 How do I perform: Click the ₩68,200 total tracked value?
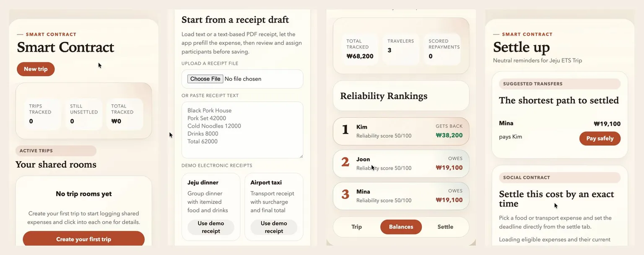(360, 56)
